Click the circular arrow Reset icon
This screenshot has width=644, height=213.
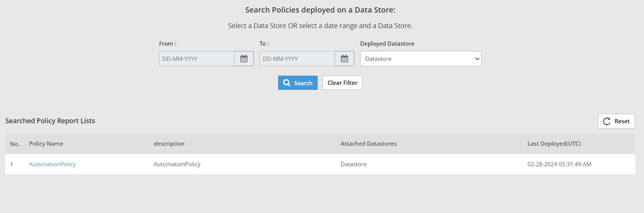pos(607,121)
